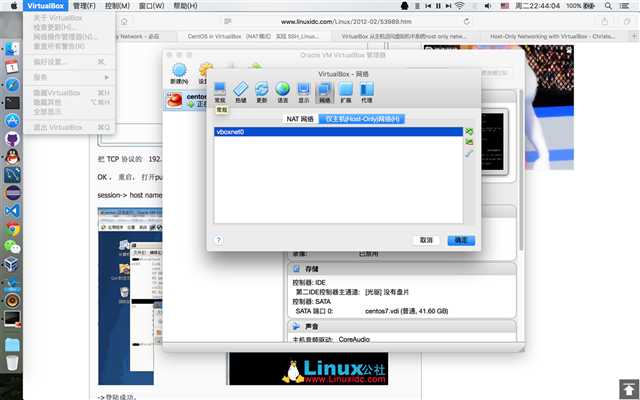Open the 更新 Update preferences icon
Screen dimensions: 640x400
[262, 92]
